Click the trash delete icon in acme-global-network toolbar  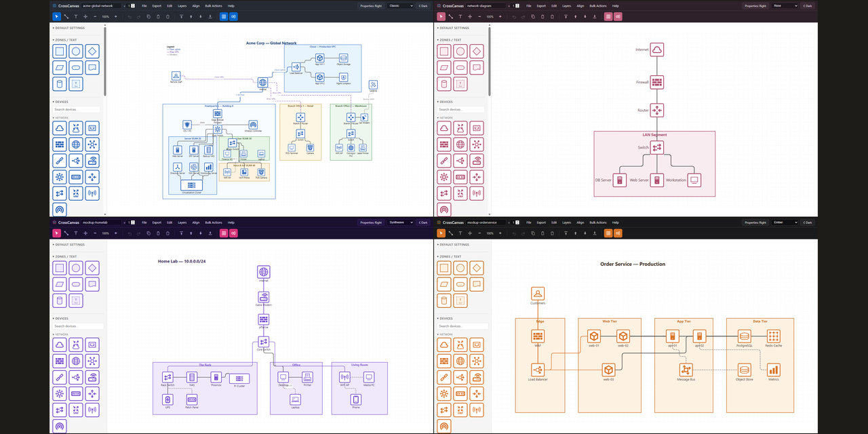(167, 16)
